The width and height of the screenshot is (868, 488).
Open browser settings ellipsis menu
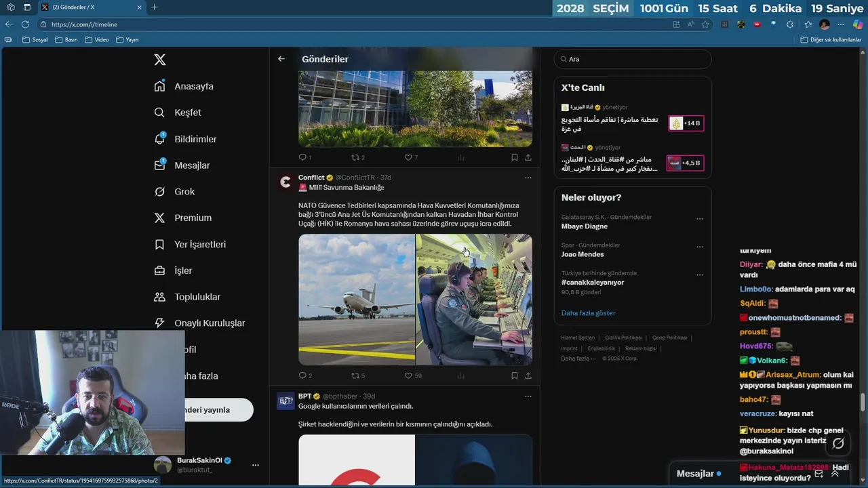coord(842,24)
